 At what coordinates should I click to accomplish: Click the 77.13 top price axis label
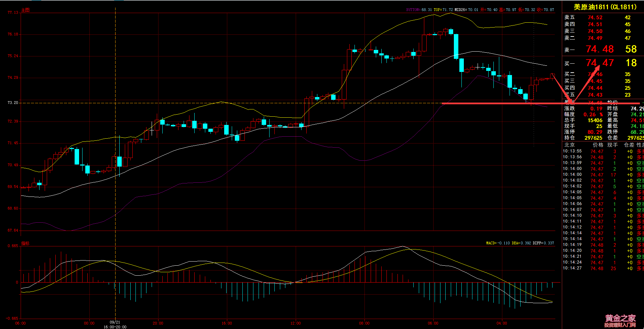coord(13,12)
